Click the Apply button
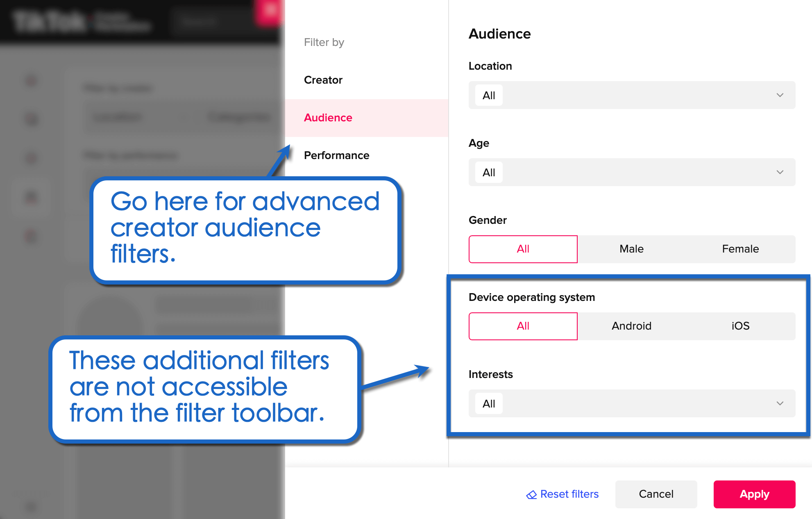Screen dimensions: 812x519 coord(754,494)
